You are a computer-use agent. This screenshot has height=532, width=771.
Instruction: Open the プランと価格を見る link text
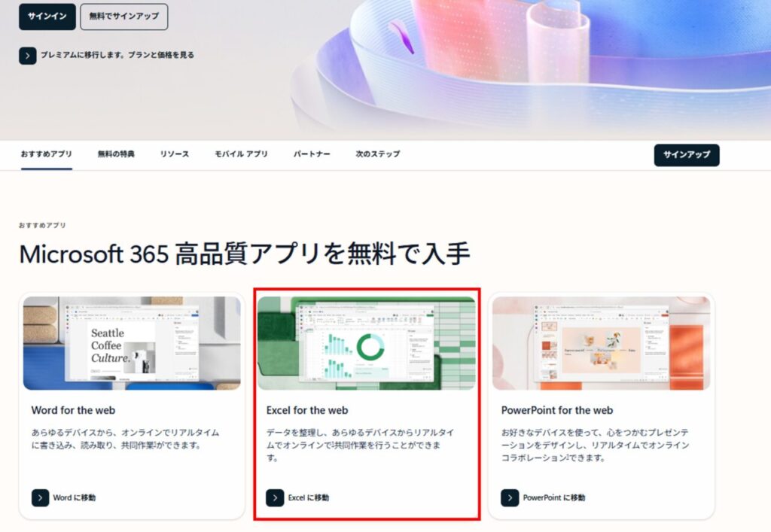161,55
